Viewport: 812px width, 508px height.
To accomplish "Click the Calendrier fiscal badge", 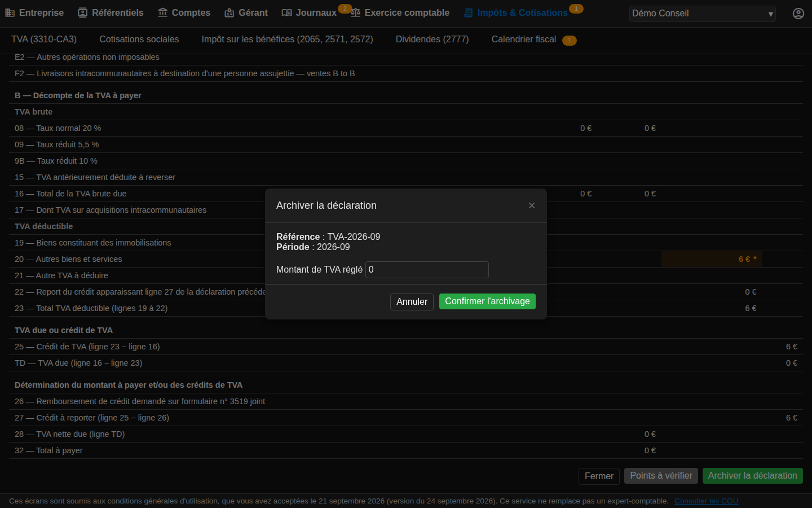I will click(x=570, y=41).
